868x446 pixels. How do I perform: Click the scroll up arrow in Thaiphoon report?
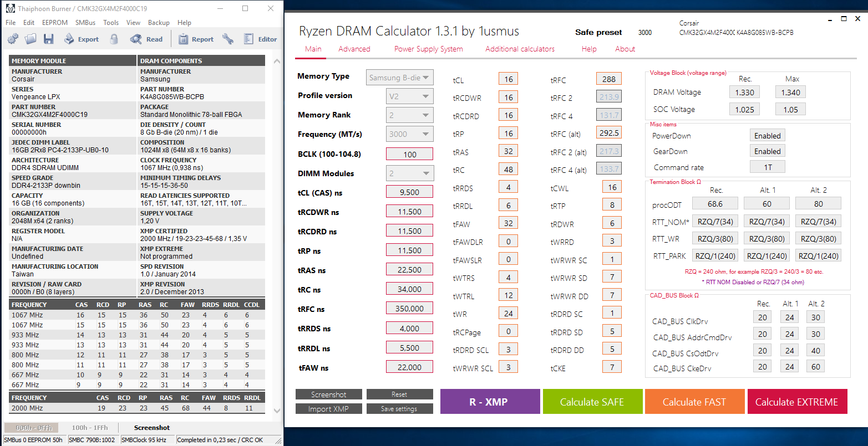[277, 60]
